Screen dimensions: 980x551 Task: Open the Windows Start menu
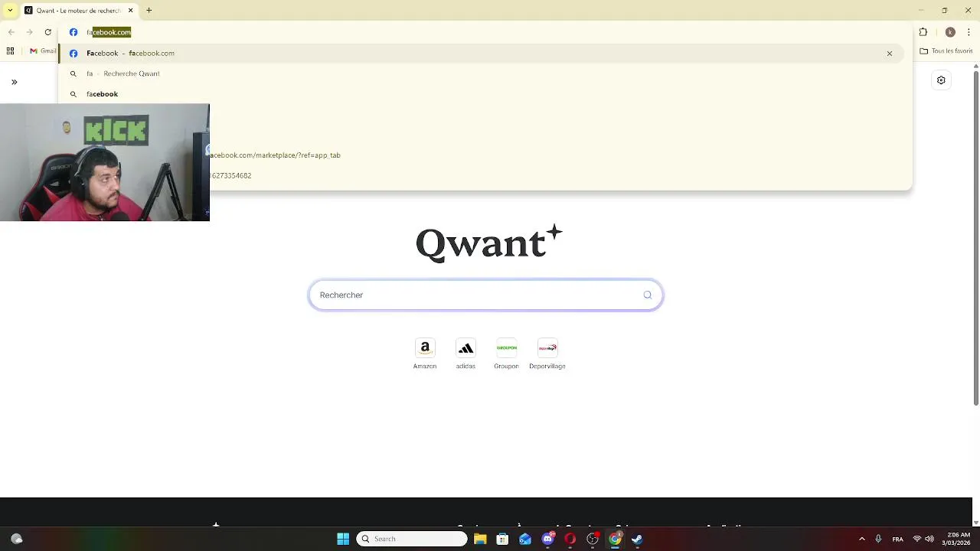[343, 539]
